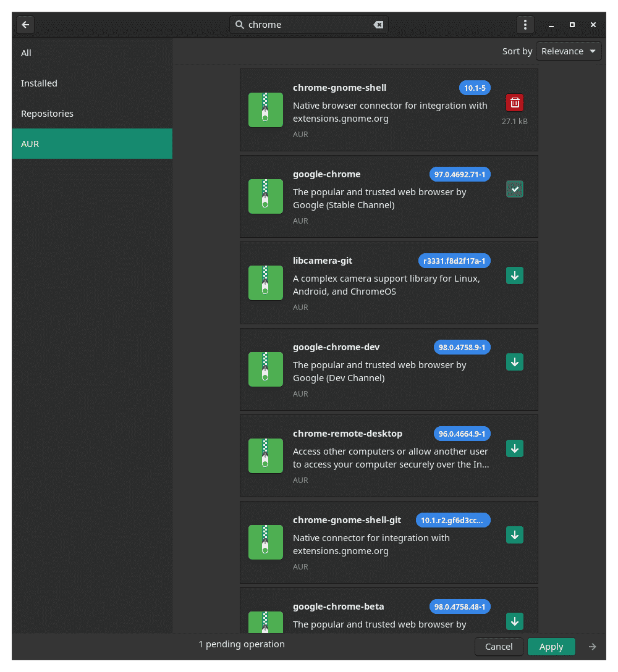Click the chrome-gnome-shell package icon
This screenshot has height=672, width=618.
(266, 110)
